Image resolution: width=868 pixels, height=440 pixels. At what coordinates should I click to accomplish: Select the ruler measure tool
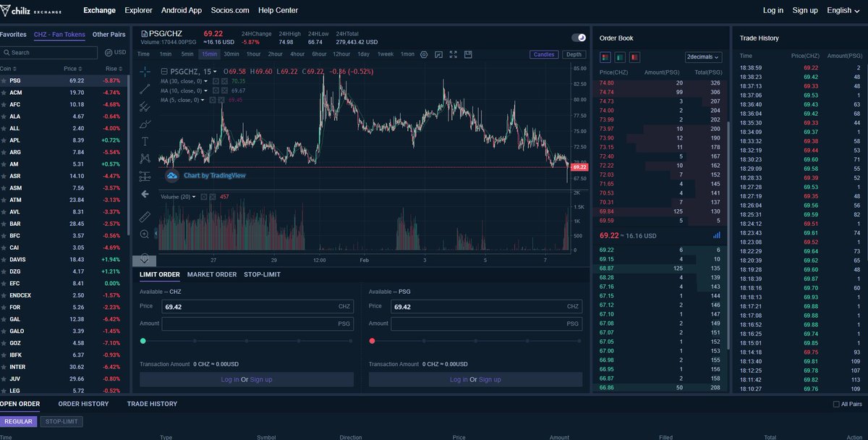[145, 216]
